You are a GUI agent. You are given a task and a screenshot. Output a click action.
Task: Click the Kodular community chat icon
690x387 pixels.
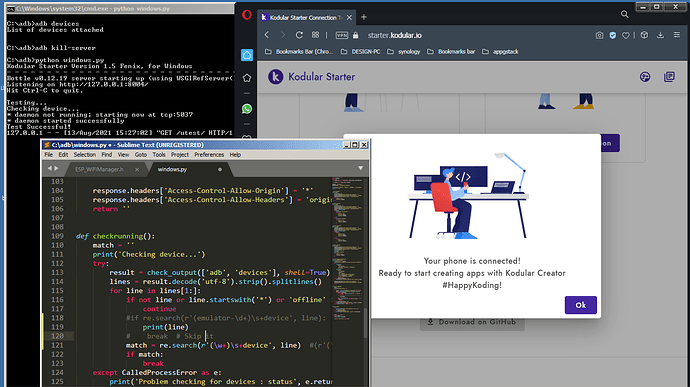(645, 77)
